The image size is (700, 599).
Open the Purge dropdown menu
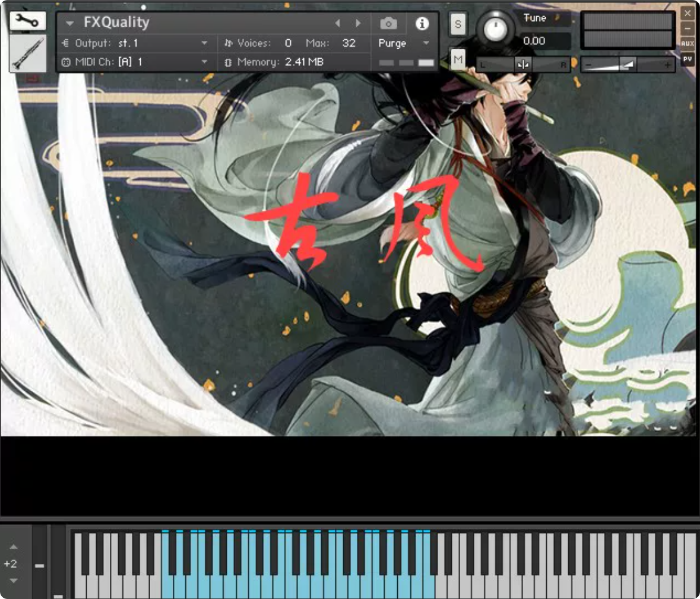click(404, 43)
